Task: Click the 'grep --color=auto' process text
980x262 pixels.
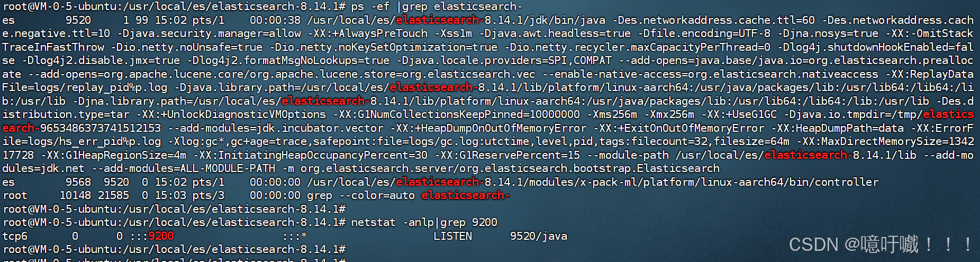Action: (x=361, y=196)
